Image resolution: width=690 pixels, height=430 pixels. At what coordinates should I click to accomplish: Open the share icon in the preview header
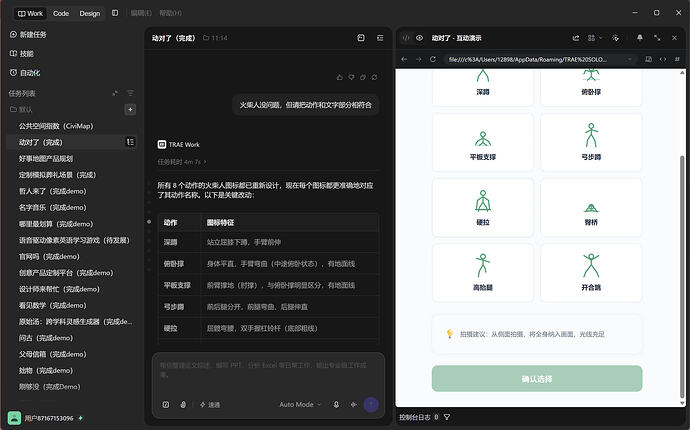click(576, 38)
